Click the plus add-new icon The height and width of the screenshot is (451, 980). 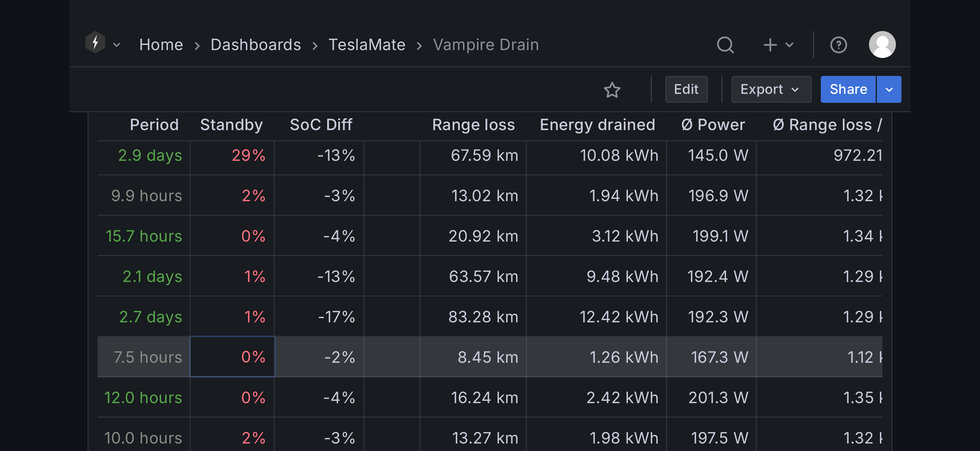coord(770,45)
